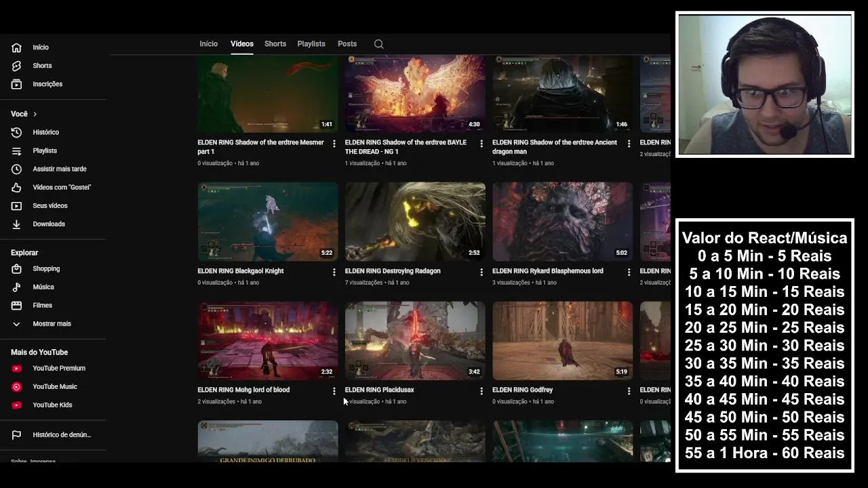Click '7 visualizações' under Destroying Radagon
This screenshot has height=488, width=868.
tap(363, 283)
